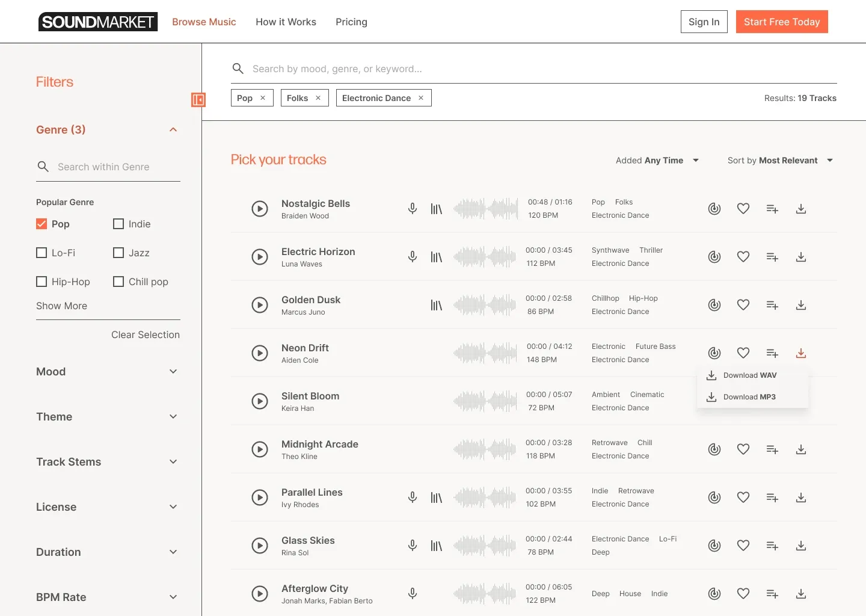Expand the Track Stems filter
The height and width of the screenshot is (616, 866).
173,462
